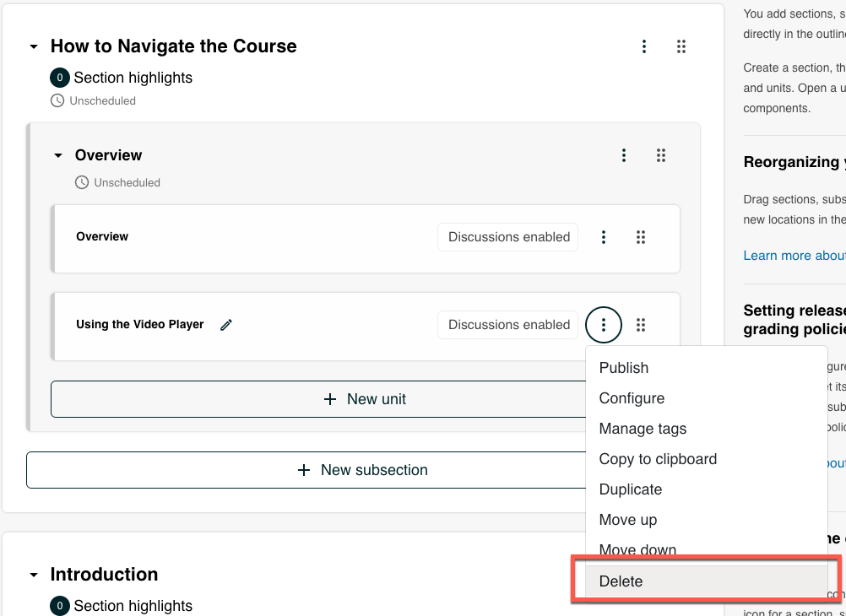Open the Learn more link in the sidebar
The height and width of the screenshot is (616, 846).
[794, 255]
